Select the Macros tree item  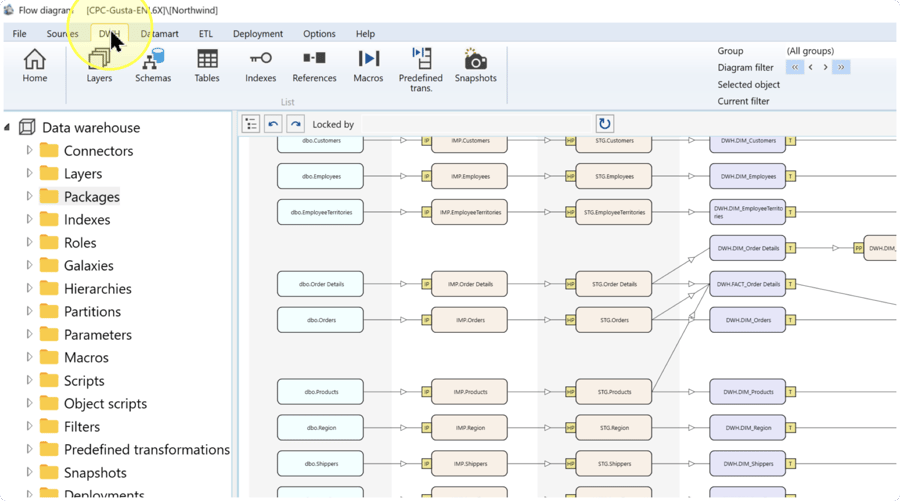pos(86,358)
